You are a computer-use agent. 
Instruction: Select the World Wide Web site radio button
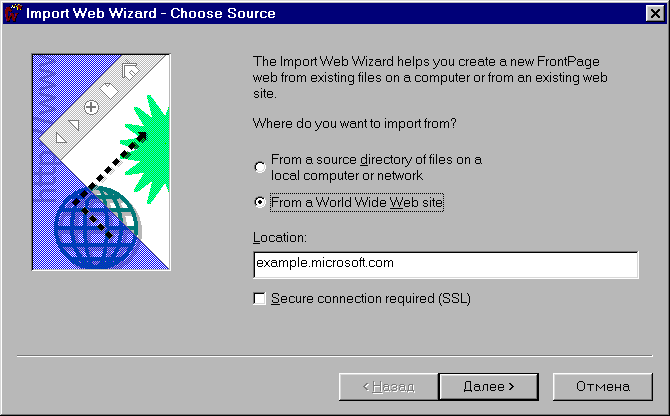point(260,203)
